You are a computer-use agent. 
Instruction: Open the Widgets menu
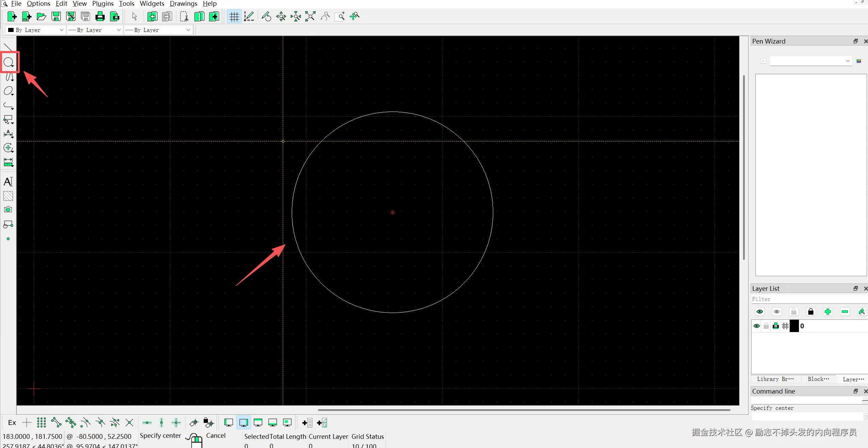152,4
